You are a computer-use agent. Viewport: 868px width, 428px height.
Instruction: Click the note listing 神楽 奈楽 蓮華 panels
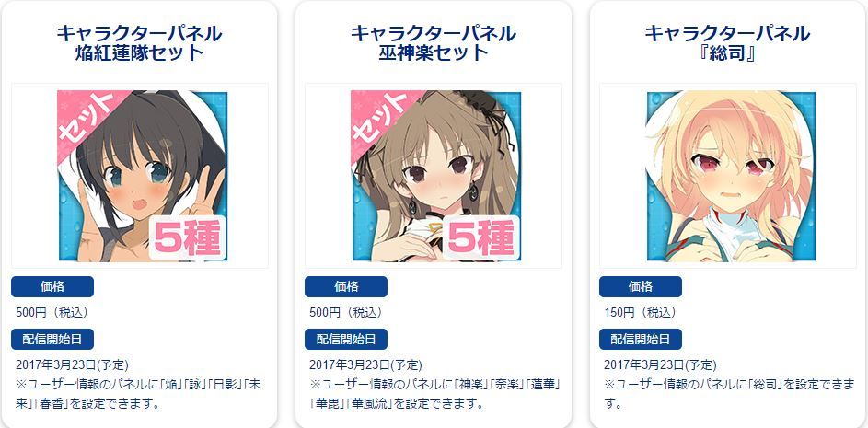pos(436,394)
